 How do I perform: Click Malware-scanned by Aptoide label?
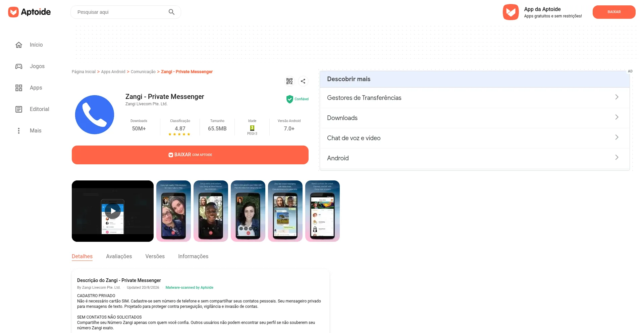(x=190, y=288)
